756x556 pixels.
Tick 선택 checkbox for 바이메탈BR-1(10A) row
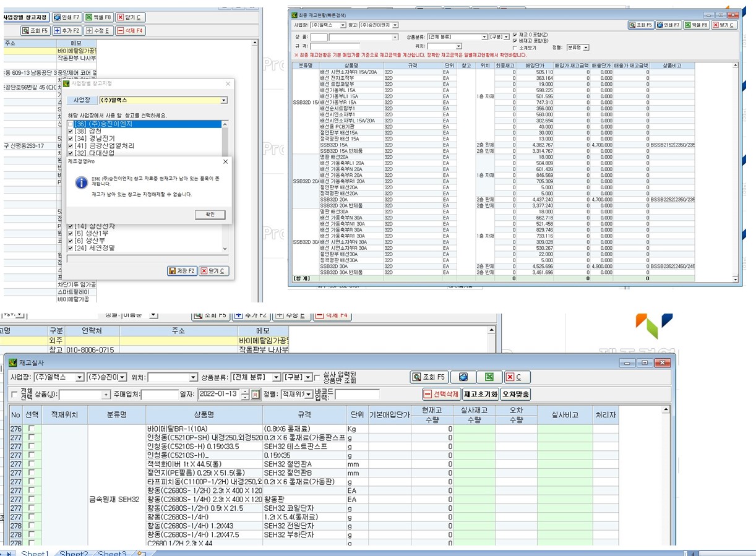click(x=31, y=429)
